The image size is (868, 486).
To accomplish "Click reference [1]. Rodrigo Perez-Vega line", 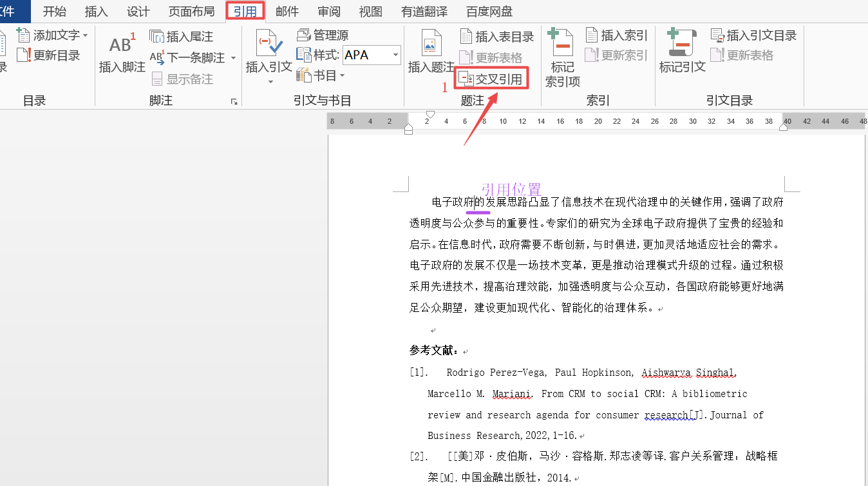I will click(573, 373).
